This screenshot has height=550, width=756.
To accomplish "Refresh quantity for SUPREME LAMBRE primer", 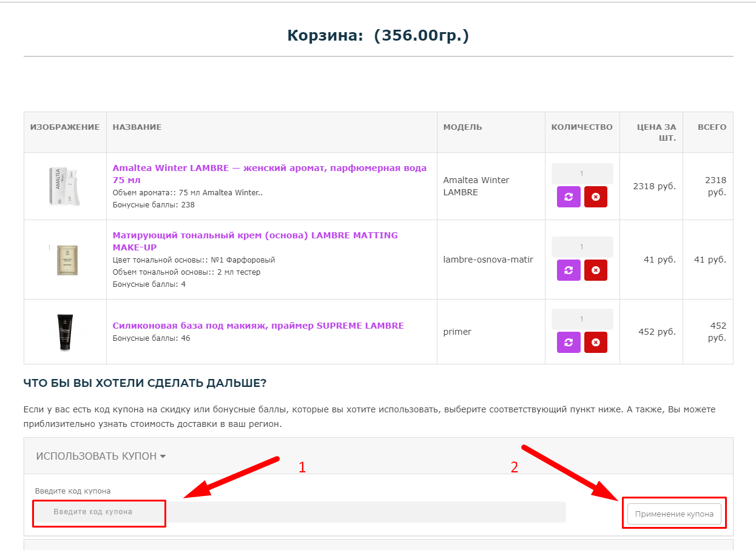I will point(569,342).
